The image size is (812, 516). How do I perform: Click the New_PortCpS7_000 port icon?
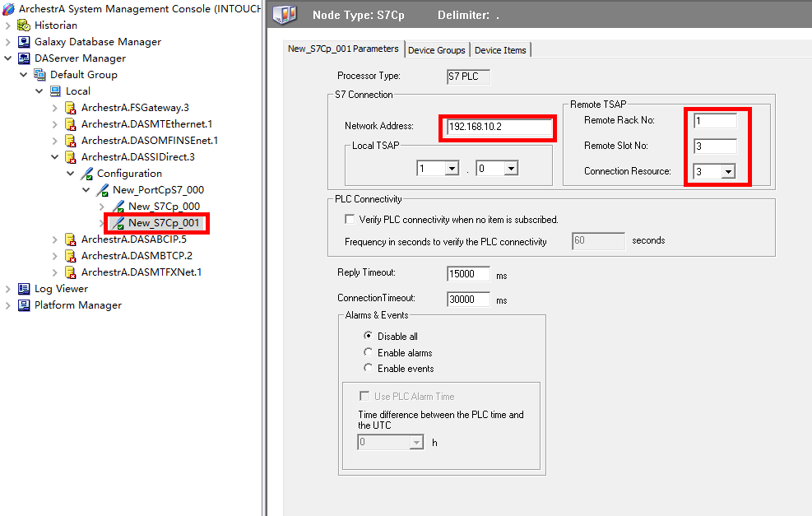103,190
